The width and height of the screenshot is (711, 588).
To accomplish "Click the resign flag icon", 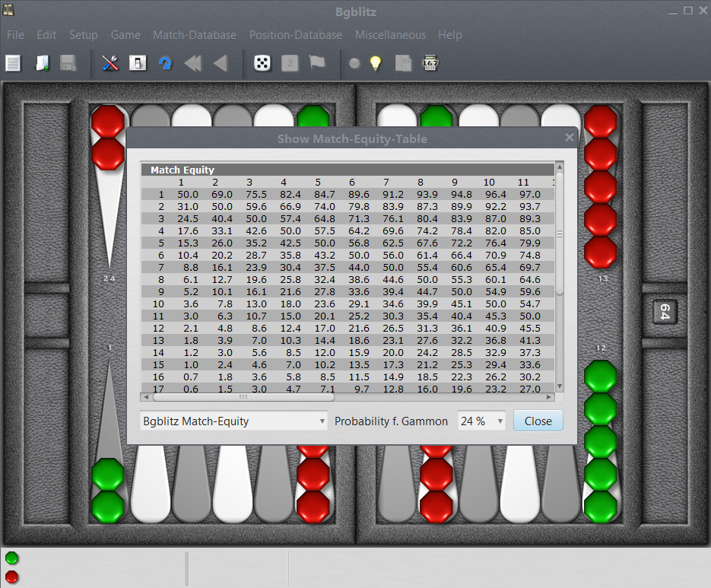I will [x=317, y=62].
